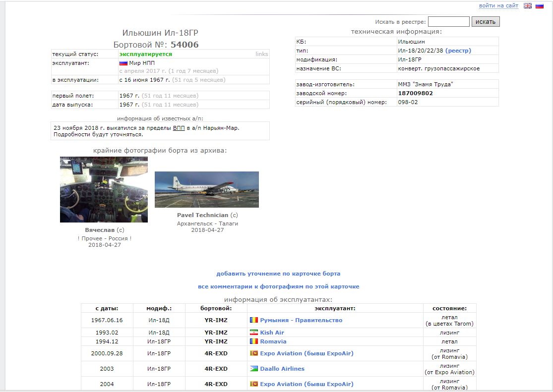Open the (реестр) link beside aircraft type
The height and width of the screenshot is (392, 553).
click(x=458, y=51)
